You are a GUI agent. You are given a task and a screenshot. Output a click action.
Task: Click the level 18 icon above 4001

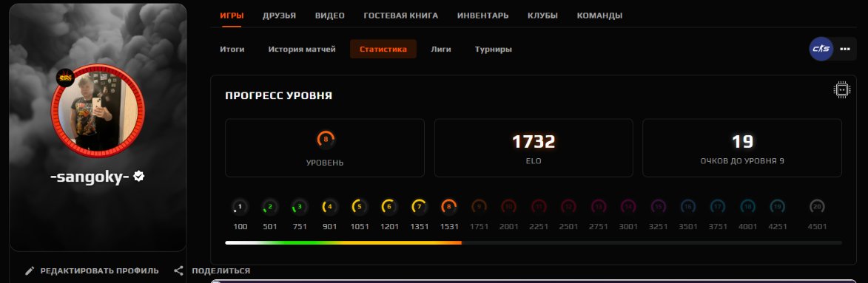click(x=748, y=208)
